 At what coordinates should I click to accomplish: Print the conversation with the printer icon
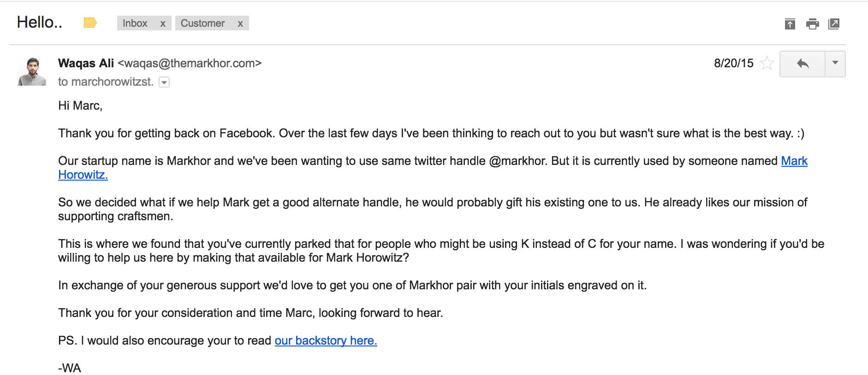812,24
